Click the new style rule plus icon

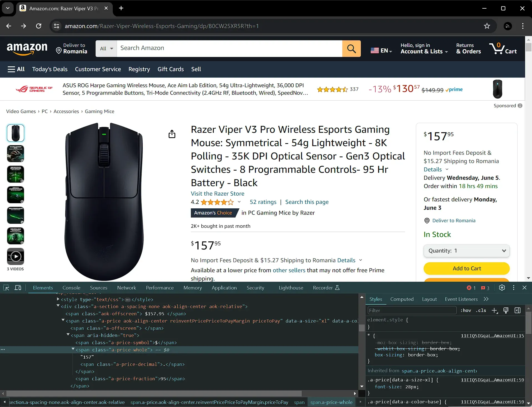(495, 310)
